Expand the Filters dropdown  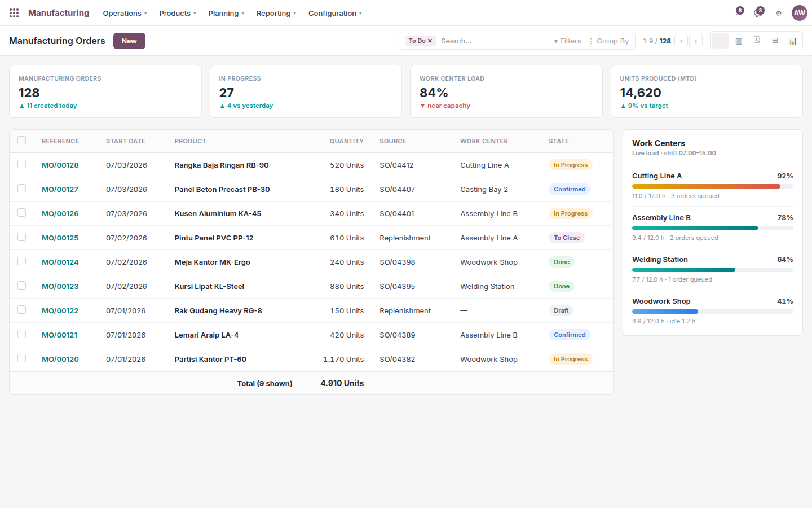coord(567,41)
